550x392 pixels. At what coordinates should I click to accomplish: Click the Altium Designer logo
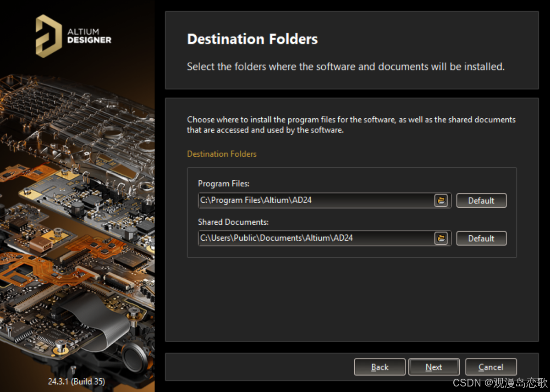73,36
